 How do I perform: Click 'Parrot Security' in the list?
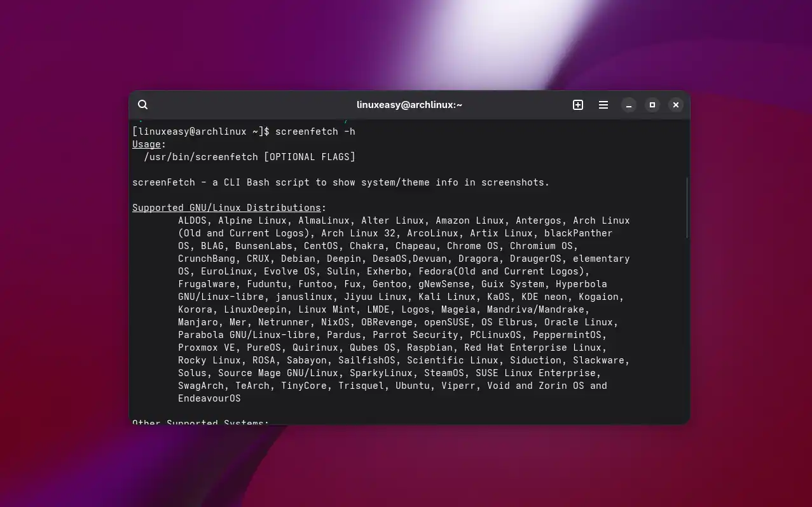[x=415, y=335]
